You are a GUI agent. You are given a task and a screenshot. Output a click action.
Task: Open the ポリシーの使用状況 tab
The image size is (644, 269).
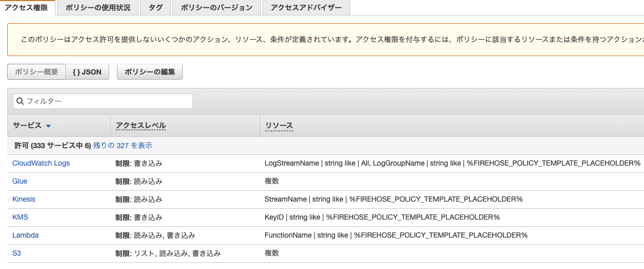click(98, 8)
